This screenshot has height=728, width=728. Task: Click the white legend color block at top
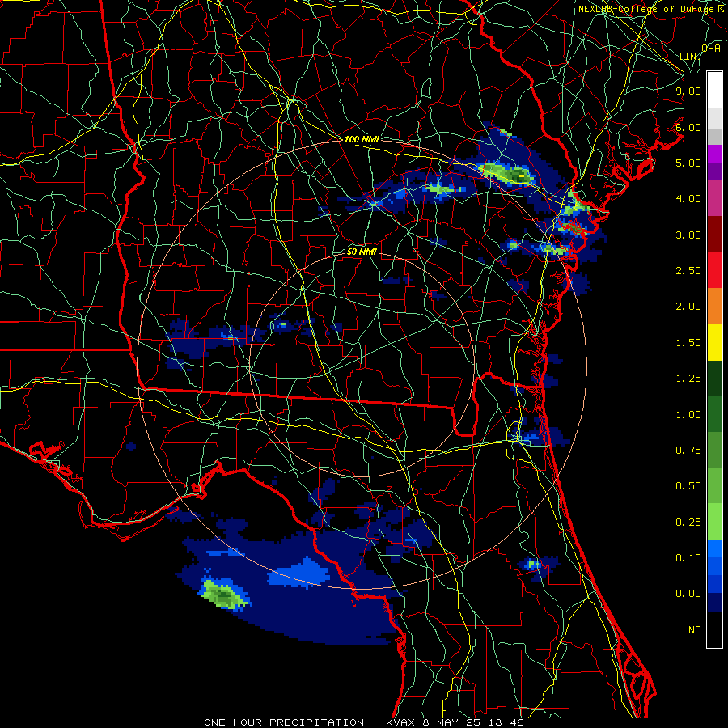click(714, 90)
